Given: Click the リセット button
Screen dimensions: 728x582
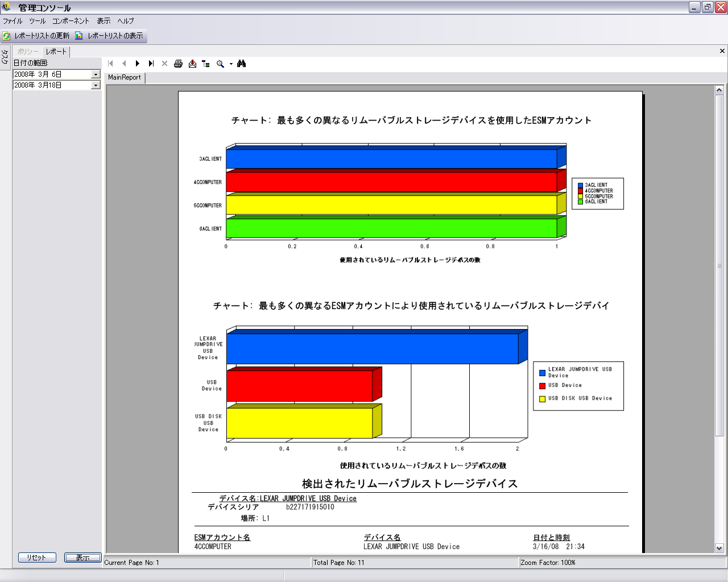Looking at the screenshot, I should (x=37, y=558).
